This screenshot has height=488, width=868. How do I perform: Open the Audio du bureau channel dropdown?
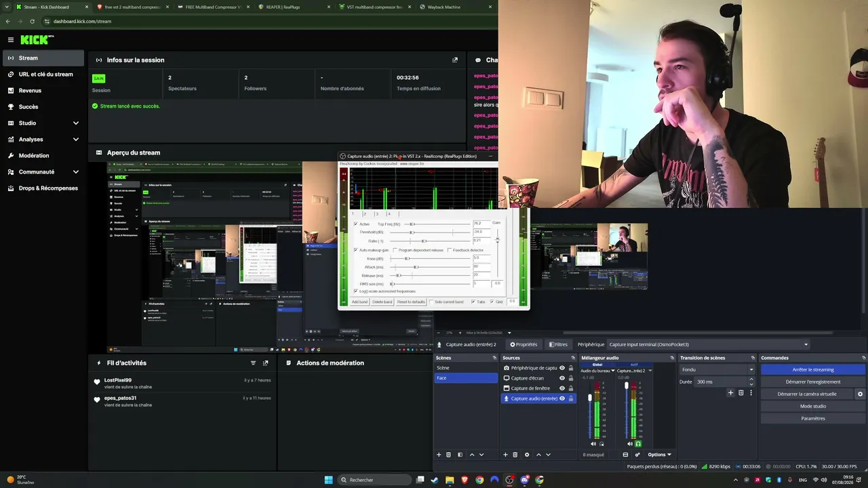coord(613,371)
